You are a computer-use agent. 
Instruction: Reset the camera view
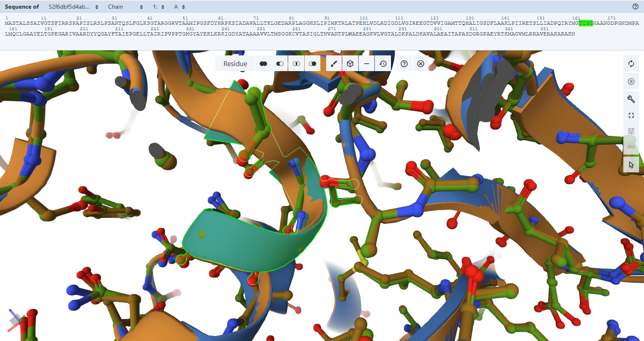(631, 64)
